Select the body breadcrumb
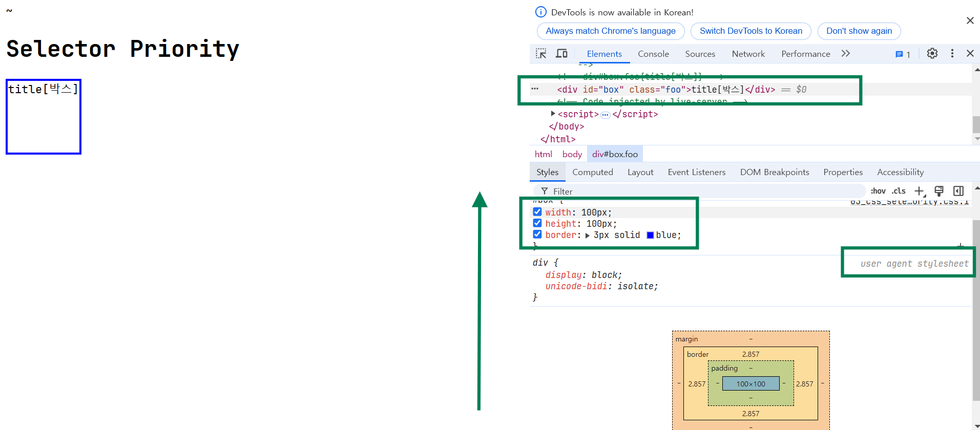This screenshot has width=980, height=430. [x=572, y=154]
